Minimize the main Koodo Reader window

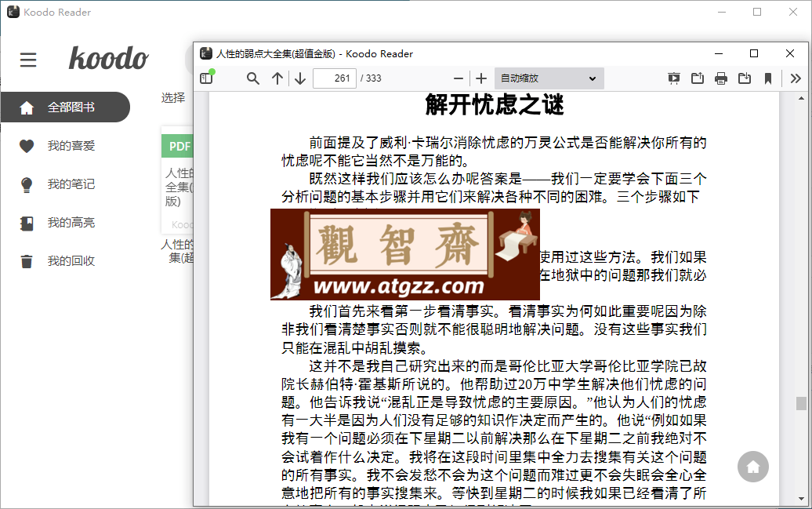point(722,12)
